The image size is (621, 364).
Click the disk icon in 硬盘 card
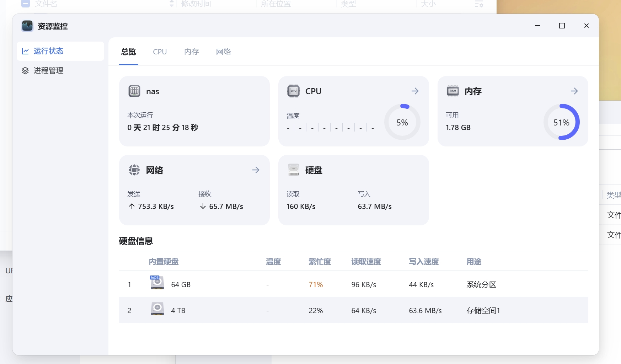(294, 170)
